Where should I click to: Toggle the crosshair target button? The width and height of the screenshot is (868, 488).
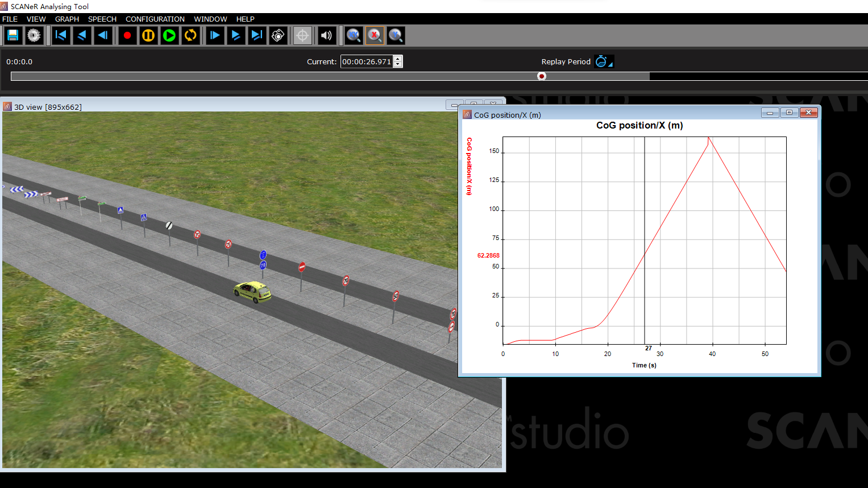(302, 35)
